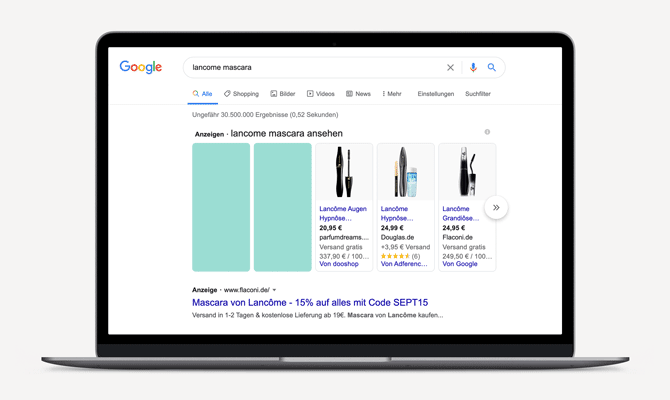Click the 'Versand in 1-2 Tagen' ad description
This screenshot has height=400, width=670.
click(317, 315)
